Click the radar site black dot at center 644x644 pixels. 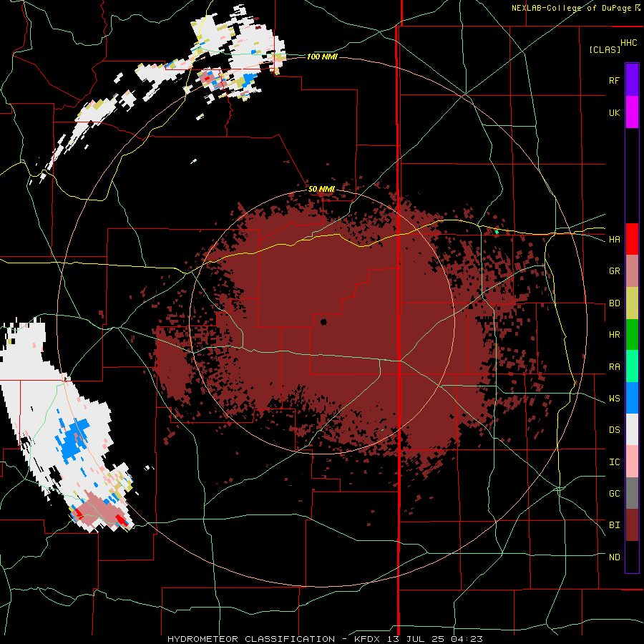tap(323, 321)
